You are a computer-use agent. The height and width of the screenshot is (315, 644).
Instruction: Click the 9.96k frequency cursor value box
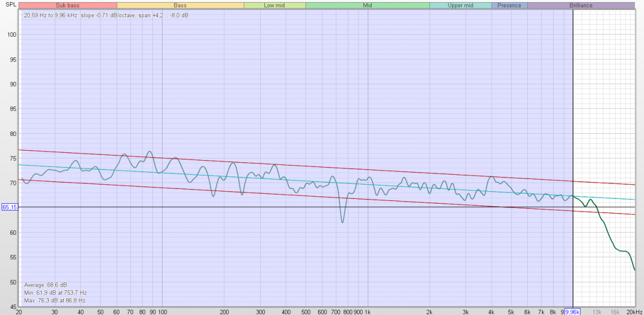pyautogui.click(x=572, y=311)
